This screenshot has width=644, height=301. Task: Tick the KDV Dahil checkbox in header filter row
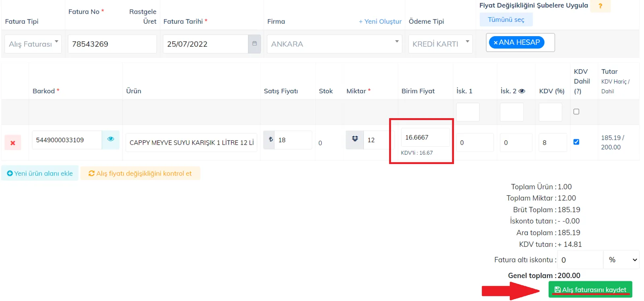[x=576, y=112]
